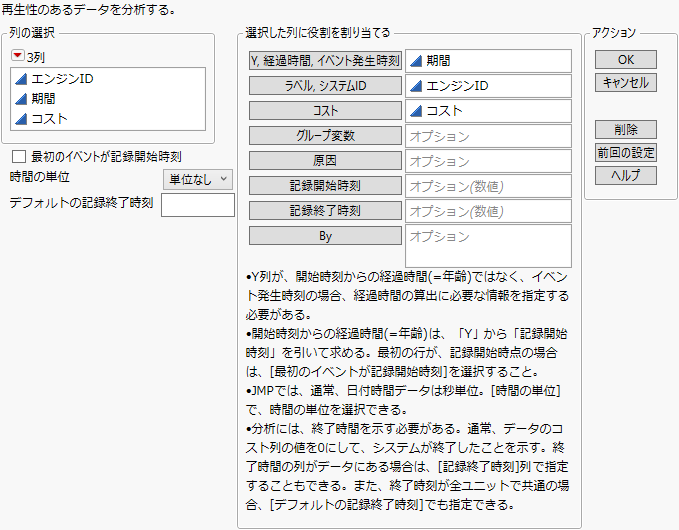Image resolution: width=679 pixels, height=530 pixels.
Task: Click the empty 原因 option box
Action: pyautogui.click(x=488, y=162)
